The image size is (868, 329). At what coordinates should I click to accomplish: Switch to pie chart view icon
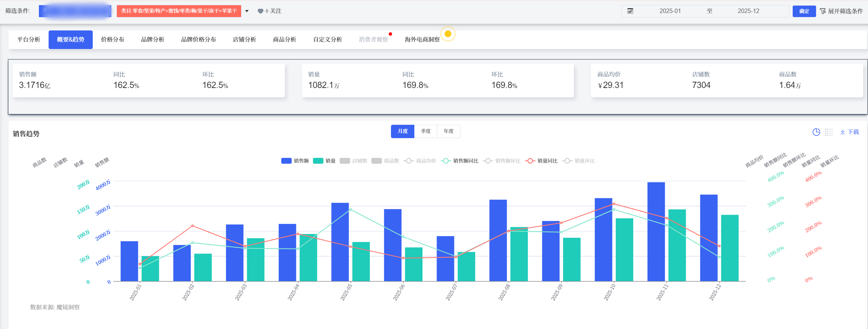[816, 132]
